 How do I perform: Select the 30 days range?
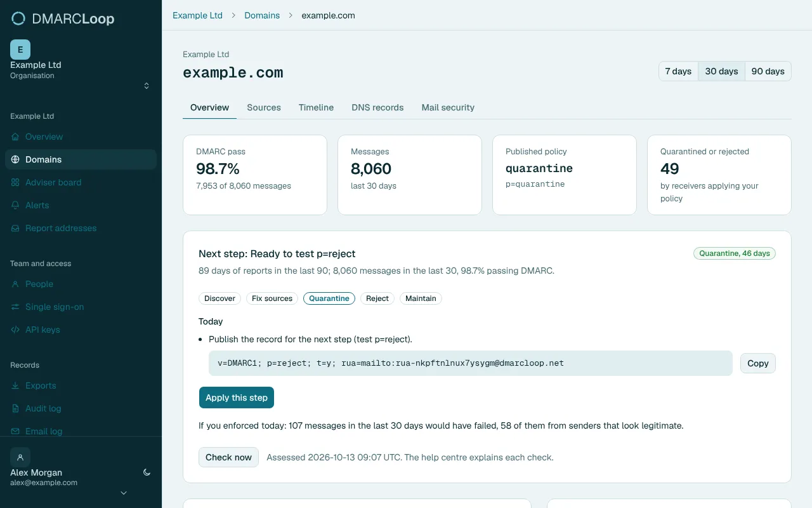[x=721, y=71]
